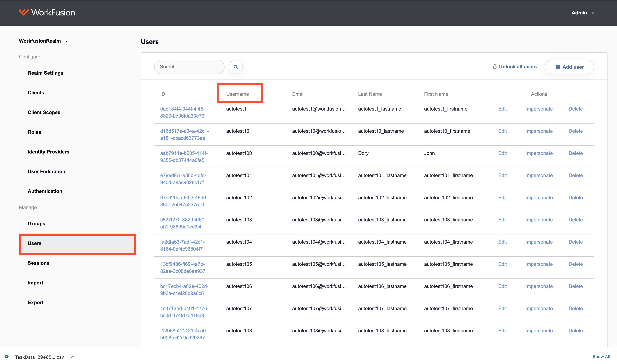Click the WorkFusion logo
The height and width of the screenshot is (364, 617).
pyautogui.click(x=47, y=12)
